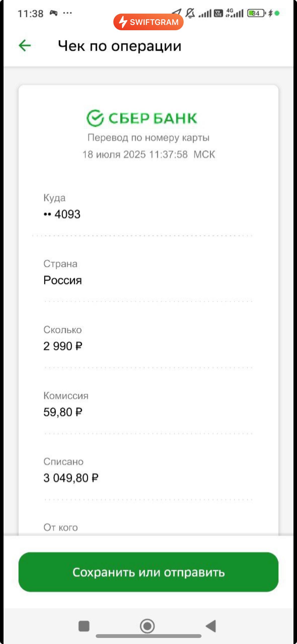This screenshot has height=644, width=297.
Task: Select the Комиссия value 59,80 ₽
Action: pos(63,412)
